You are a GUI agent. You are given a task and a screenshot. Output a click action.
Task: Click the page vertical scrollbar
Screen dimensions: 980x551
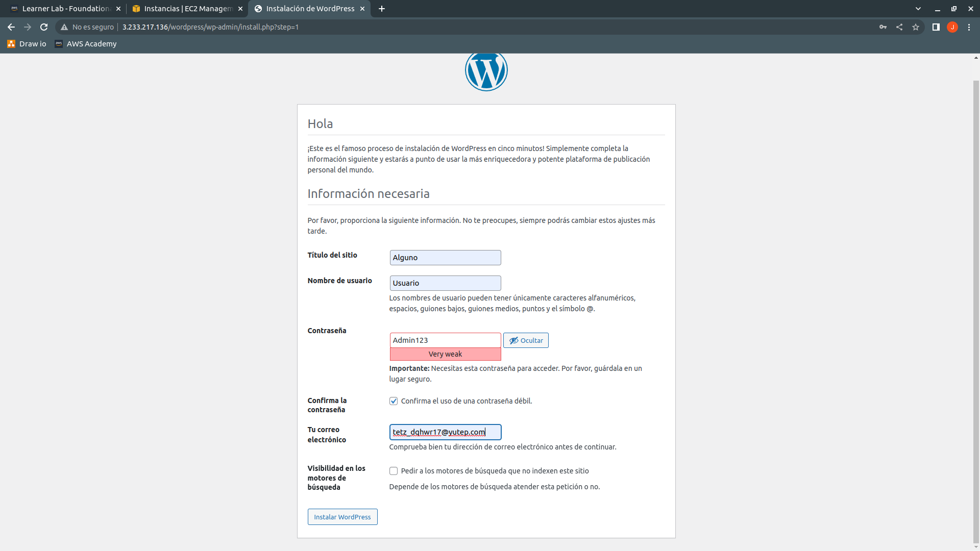[976, 311]
